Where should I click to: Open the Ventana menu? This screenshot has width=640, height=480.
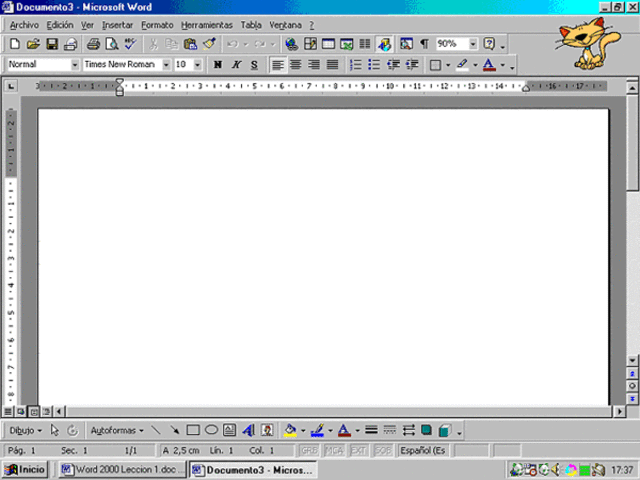click(285, 25)
